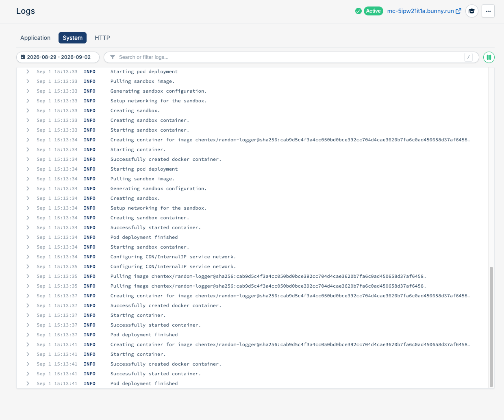
Task: Click the slash keyboard shortcut hint
Action: tap(468, 57)
